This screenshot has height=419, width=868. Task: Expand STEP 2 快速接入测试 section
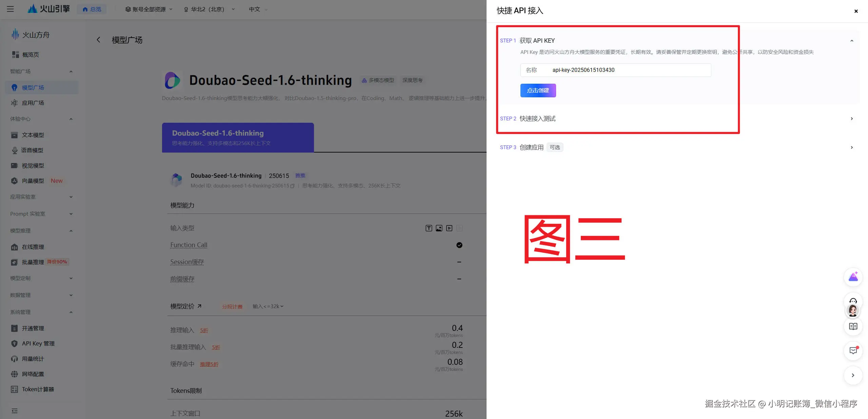pos(851,119)
